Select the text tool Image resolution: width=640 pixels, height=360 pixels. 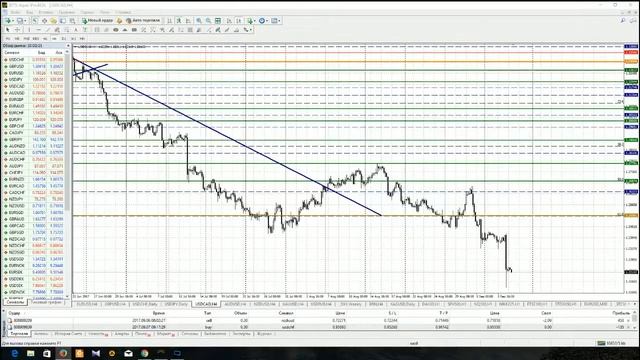pyautogui.click(x=76, y=29)
